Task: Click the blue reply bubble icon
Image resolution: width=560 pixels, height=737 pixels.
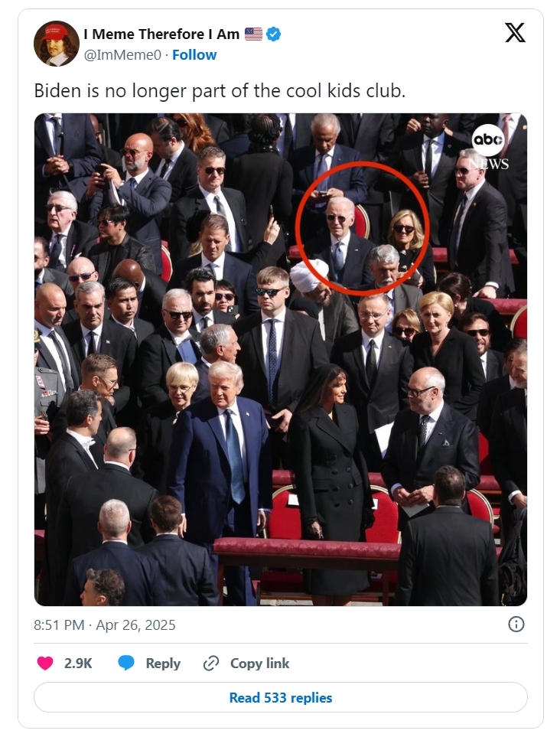Action: pos(126,664)
